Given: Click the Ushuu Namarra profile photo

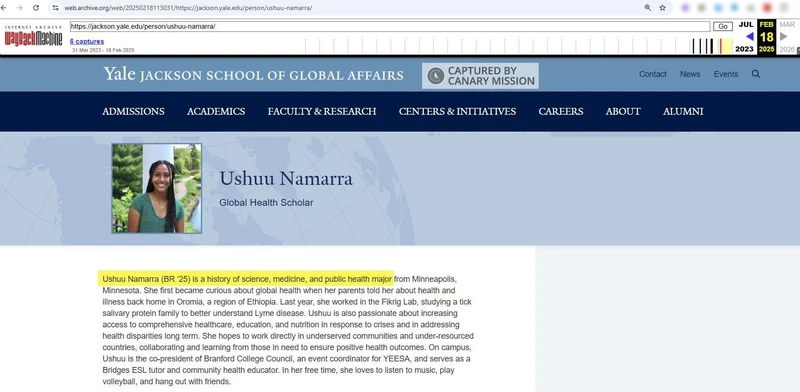Looking at the screenshot, I should [x=157, y=188].
